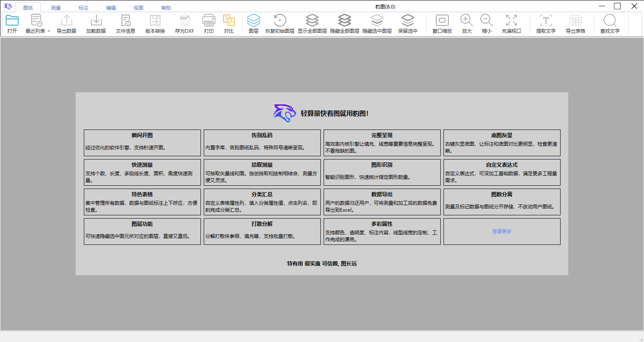
Task: Open the 最近列表 recent list icon
Action: 36,20
